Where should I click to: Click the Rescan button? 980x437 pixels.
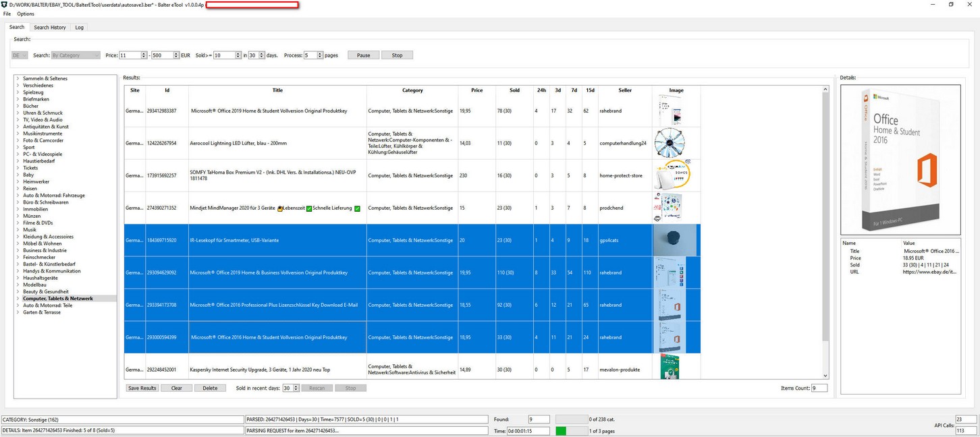pos(317,388)
